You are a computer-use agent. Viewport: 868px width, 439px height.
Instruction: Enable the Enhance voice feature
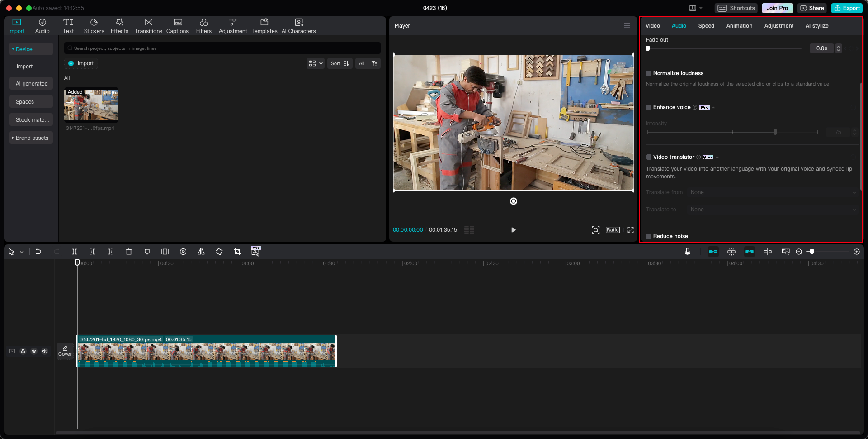click(649, 107)
